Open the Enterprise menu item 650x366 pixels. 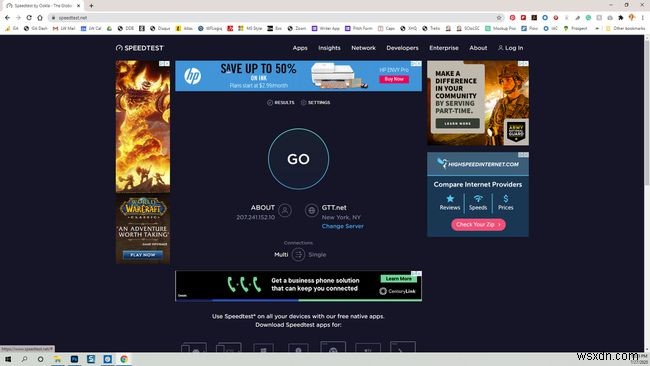tap(444, 48)
